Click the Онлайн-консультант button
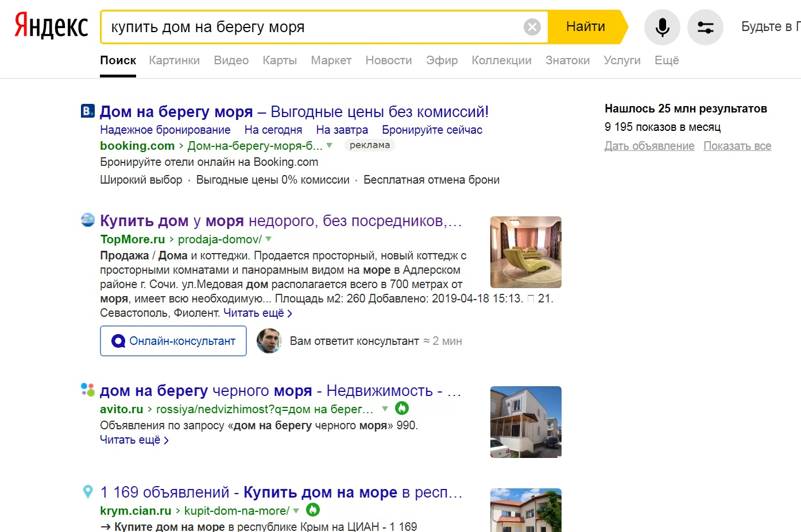801x532 pixels. 173,341
